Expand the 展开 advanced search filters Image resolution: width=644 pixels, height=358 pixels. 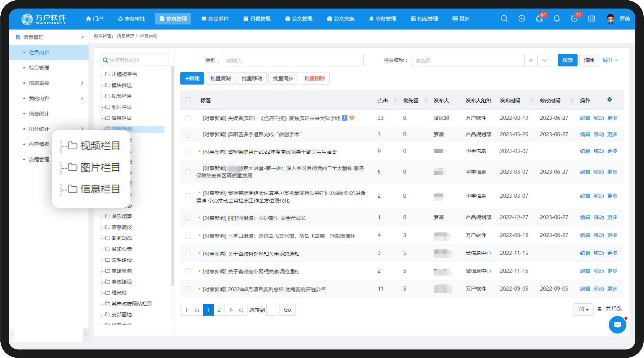(610, 60)
